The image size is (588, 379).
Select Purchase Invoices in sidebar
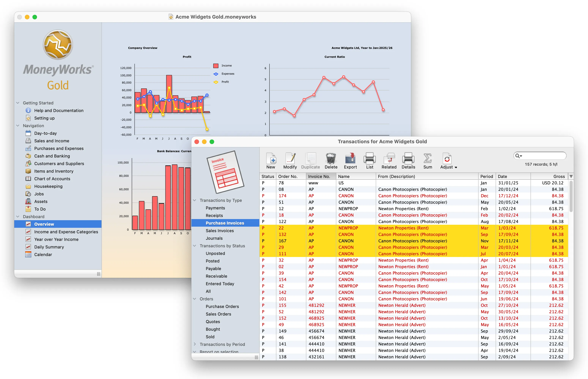click(x=225, y=223)
